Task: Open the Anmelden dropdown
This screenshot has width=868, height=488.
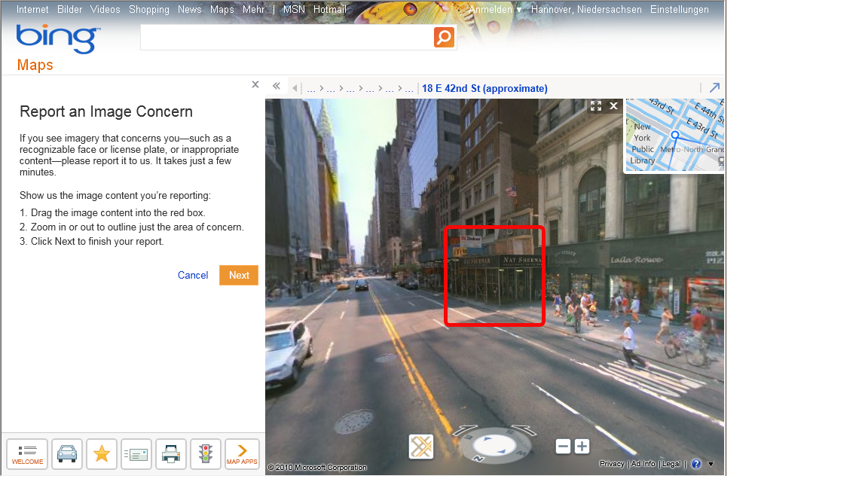Action: click(x=496, y=9)
